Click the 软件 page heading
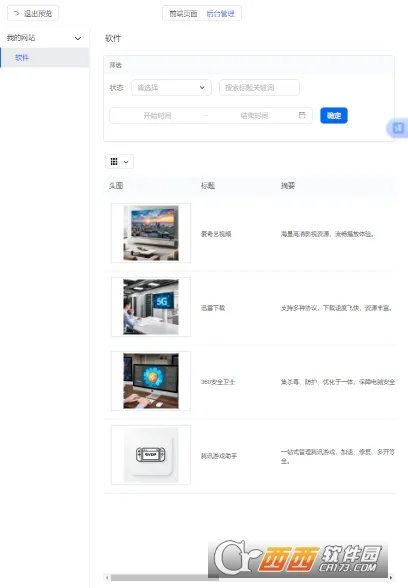Image resolution: width=408 pixels, height=588 pixels. [x=113, y=38]
